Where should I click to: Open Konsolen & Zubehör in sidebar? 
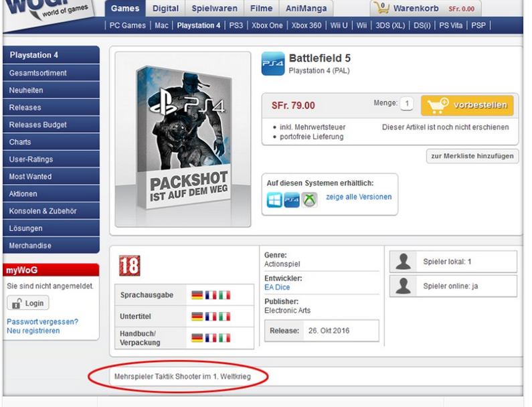coord(52,211)
